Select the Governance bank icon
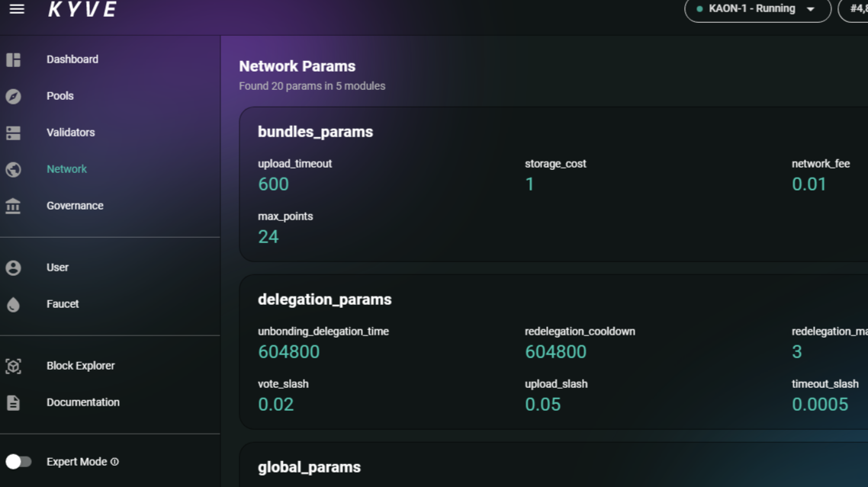 (15, 205)
